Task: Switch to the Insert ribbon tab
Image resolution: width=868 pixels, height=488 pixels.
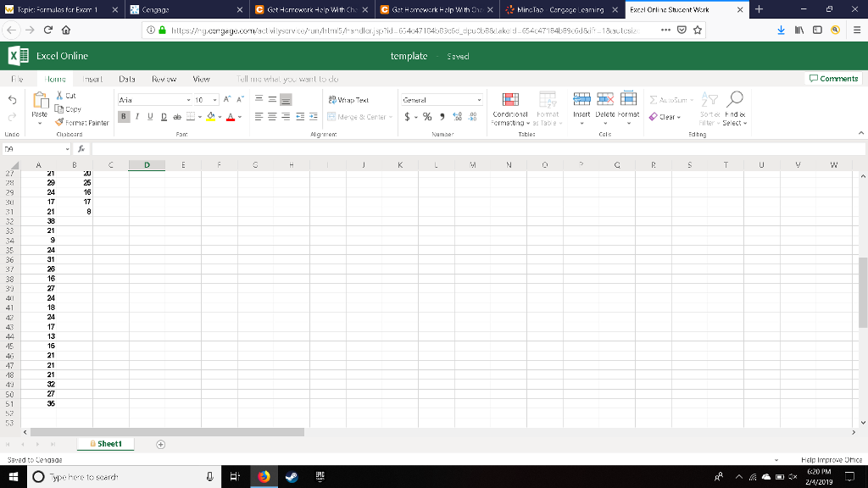Action: [x=92, y=79]
